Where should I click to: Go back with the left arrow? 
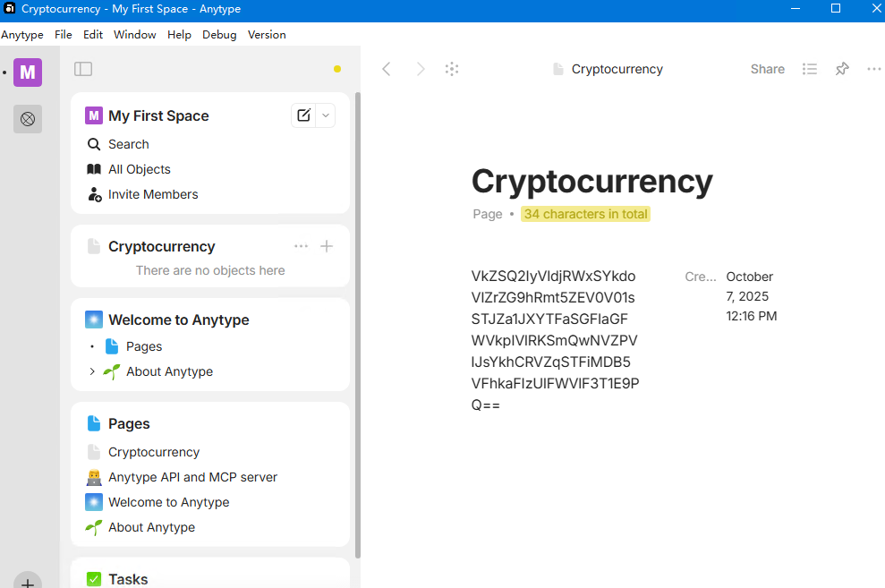[x=387, y=69]
